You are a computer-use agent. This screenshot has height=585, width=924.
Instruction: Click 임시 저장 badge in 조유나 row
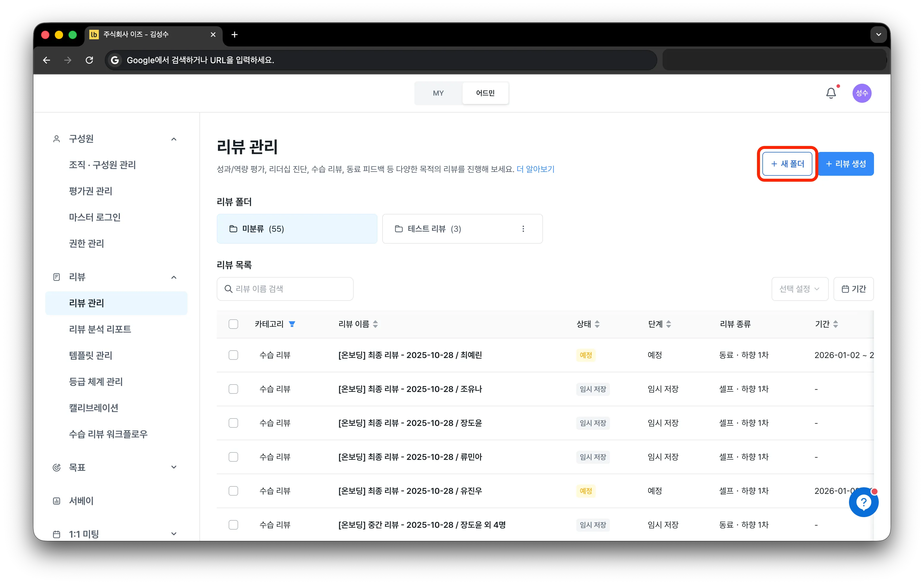tap(593, 389)
